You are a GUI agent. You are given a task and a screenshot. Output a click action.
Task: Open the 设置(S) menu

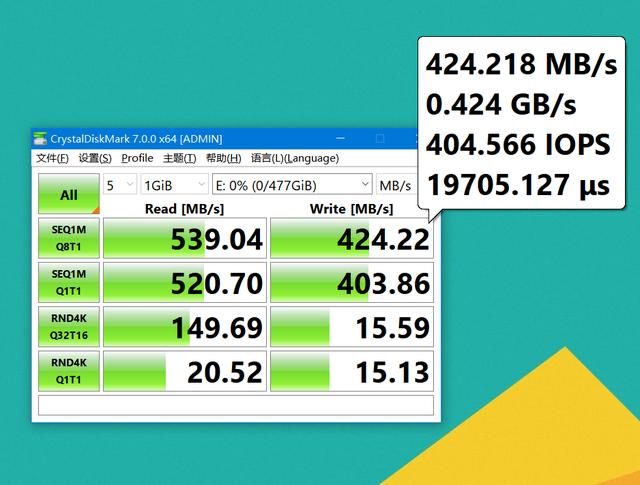pos(95,158)
